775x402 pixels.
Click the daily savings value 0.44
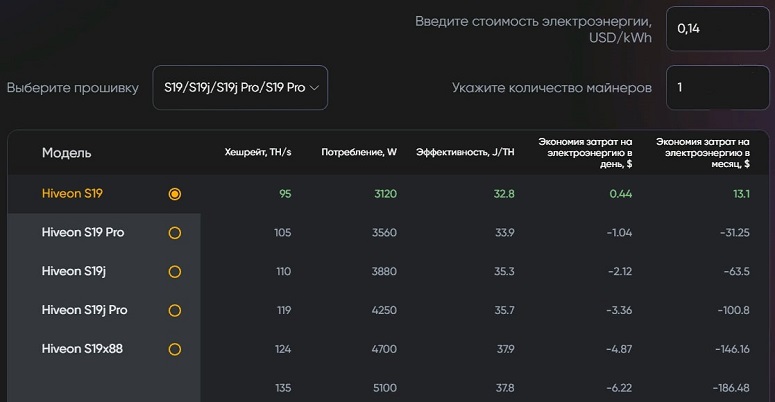click(621, 194)
